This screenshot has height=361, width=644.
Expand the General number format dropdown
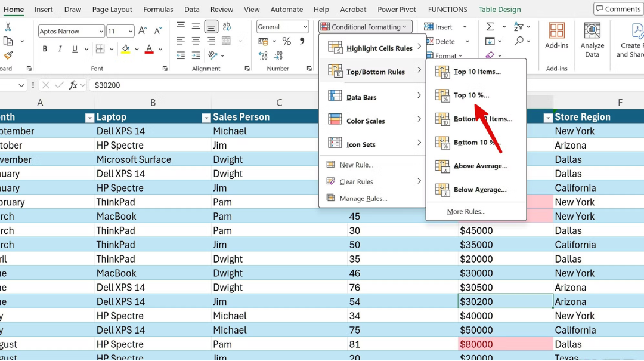tap(305, 27)
